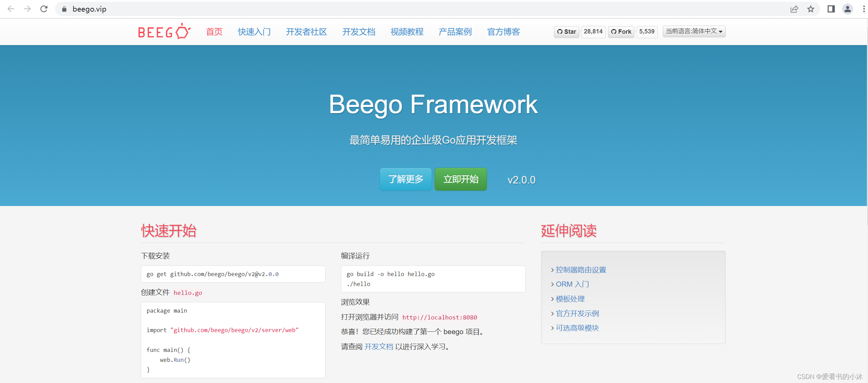Click the browser forward arrow
This screenshot has height=383, width=868.
point(27,9)
